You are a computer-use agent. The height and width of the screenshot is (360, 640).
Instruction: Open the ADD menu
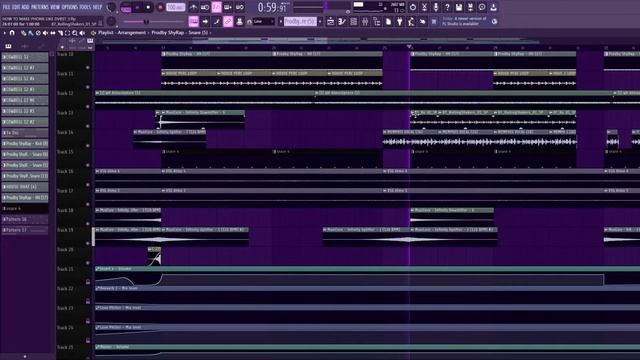point(25,7)
